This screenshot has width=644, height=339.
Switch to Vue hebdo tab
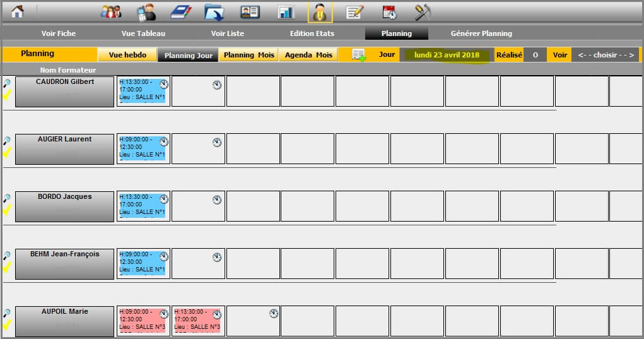point(127,55)
